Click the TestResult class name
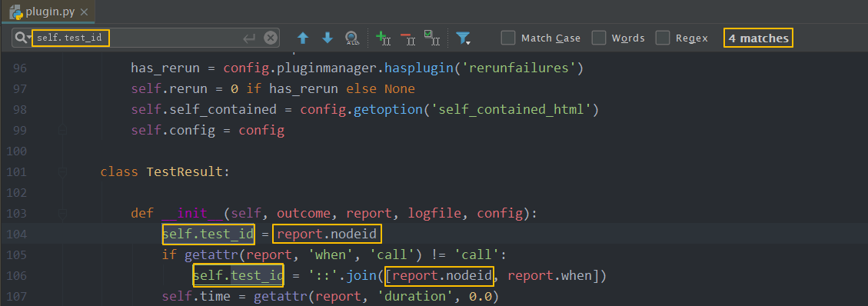 click(x=185, y=172)
